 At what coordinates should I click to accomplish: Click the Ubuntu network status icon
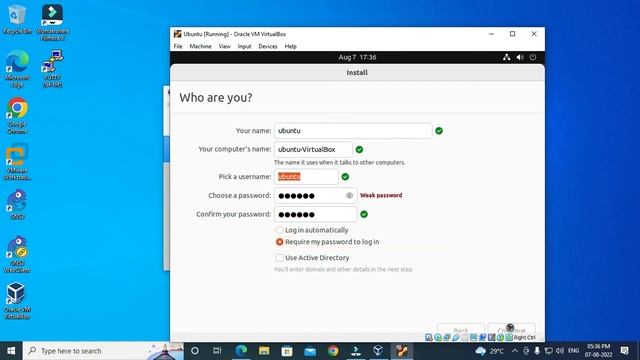507,57
